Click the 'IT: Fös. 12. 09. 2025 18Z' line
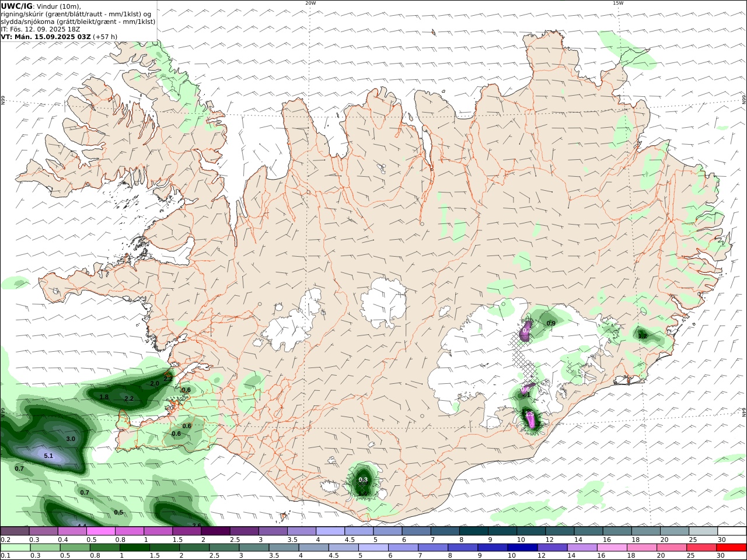The width and height of the screenshot is (747, 560). click(x=40, y=29)
